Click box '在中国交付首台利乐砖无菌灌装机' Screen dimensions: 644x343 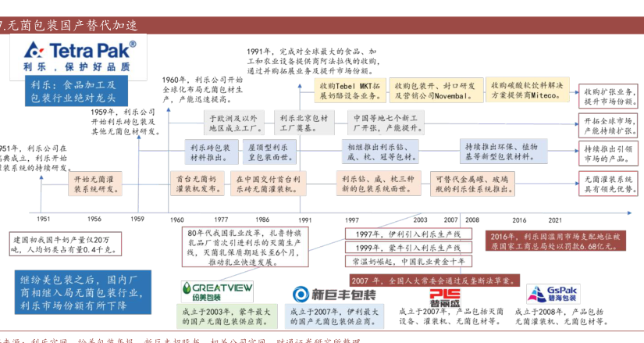point(269,184)
